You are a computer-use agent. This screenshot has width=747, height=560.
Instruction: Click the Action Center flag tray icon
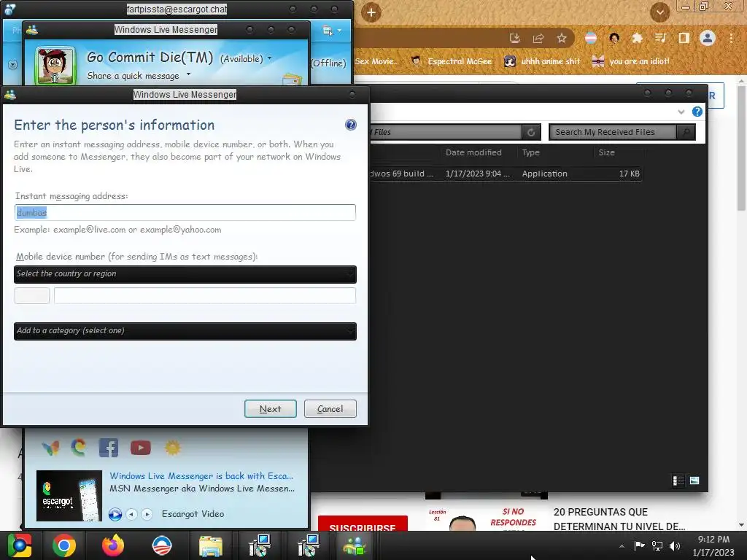[x=639, y=545]
